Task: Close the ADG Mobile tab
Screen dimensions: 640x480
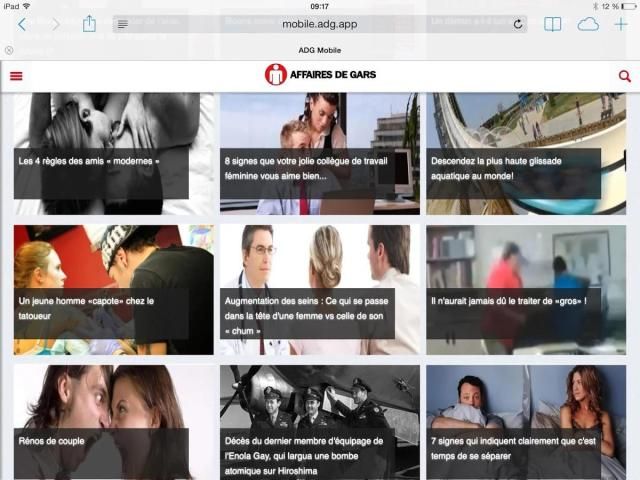Action: click(x=9, y=50)
